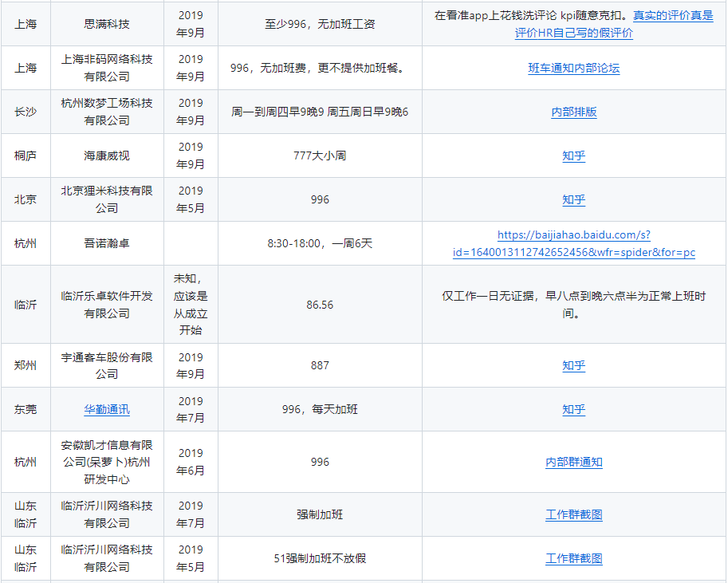Screen dimensions: 728x583
Task: Click the 2019年9月 date for 宇通客车
Action: tap(191, 365)
